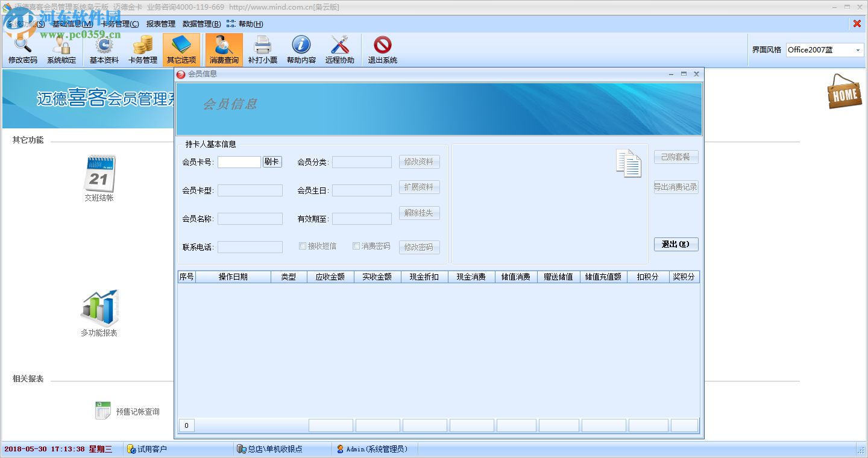Click the 赠送储值 column header
868x458 pixels.
pyautogui.click(x=559, y=277)
